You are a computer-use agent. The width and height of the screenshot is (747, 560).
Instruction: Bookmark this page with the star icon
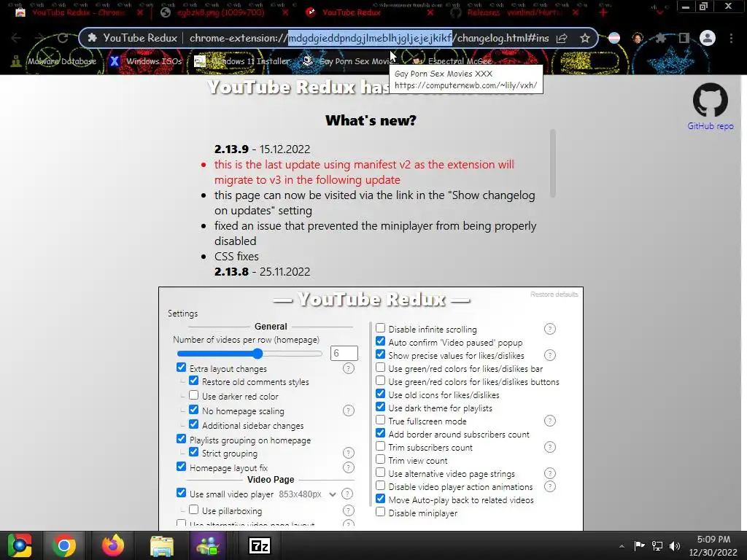coord(584,38)
